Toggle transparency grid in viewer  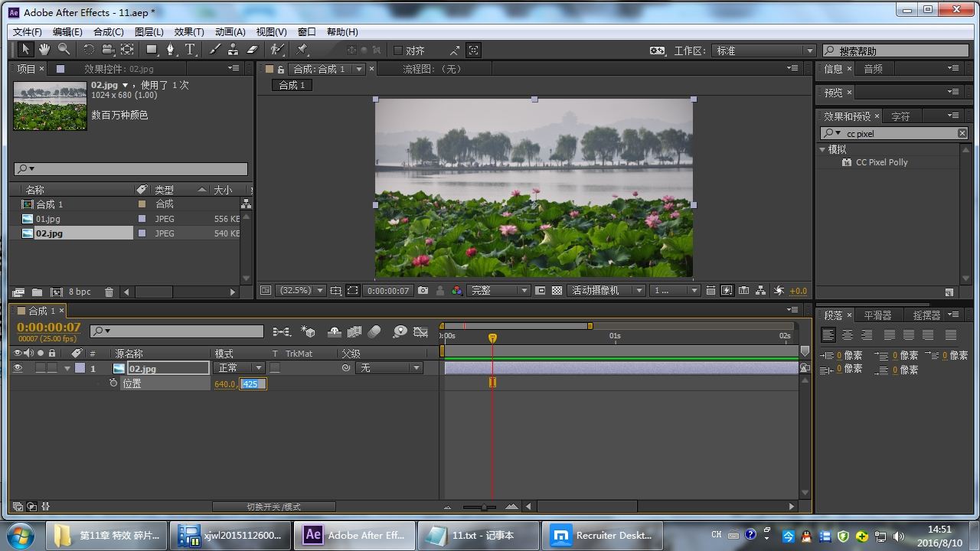pos(557,291)
